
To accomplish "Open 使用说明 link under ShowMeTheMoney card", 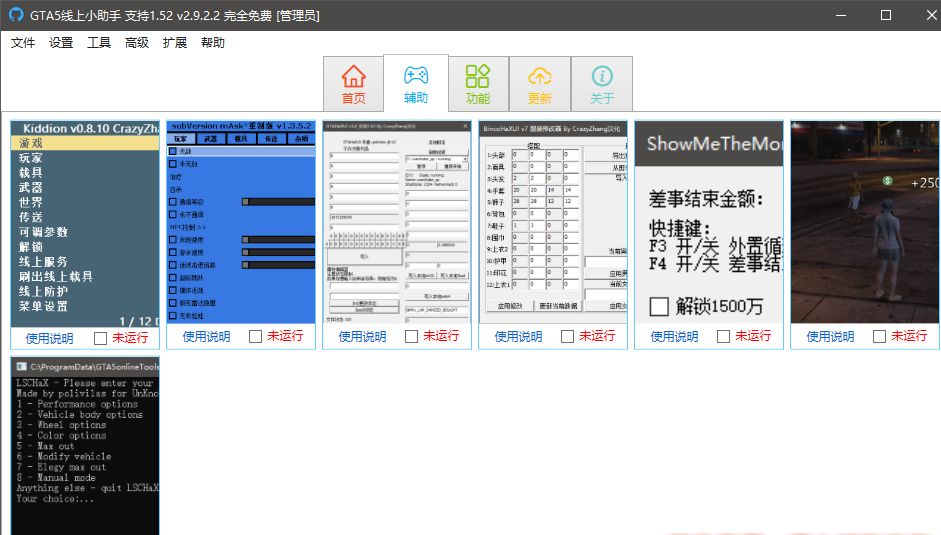I will click(x=674, y=336).
